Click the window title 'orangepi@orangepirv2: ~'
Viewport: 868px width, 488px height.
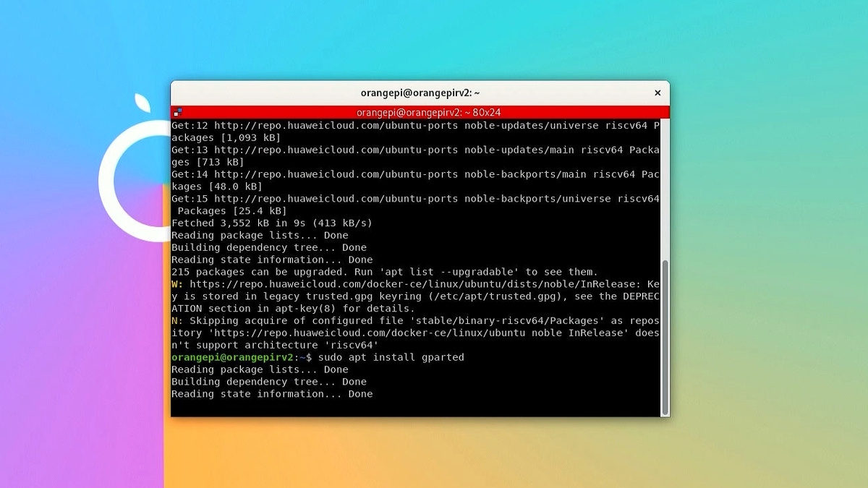point(420,93)
